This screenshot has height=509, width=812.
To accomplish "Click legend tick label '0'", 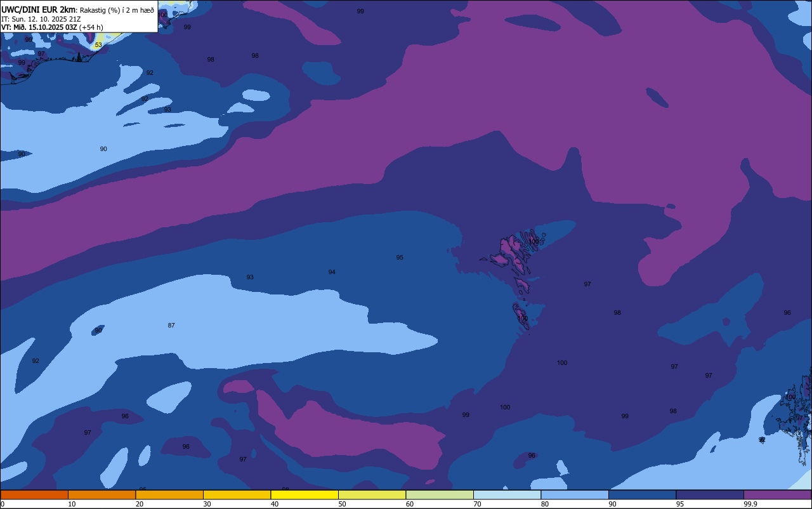I will tap(3, 504).
